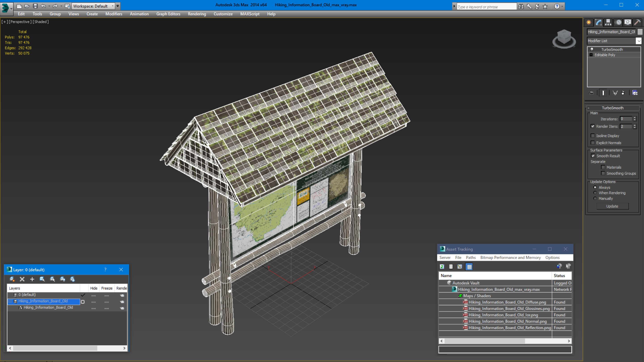
Task: Click Refresh icon in Asset Tracking
Action: pos(442,267)
